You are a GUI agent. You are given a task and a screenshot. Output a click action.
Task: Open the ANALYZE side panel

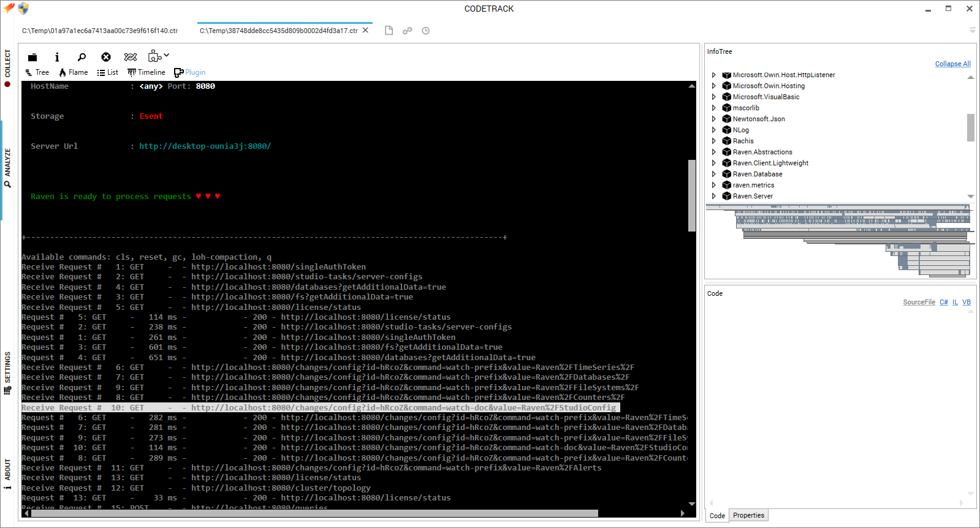point(7,167)
